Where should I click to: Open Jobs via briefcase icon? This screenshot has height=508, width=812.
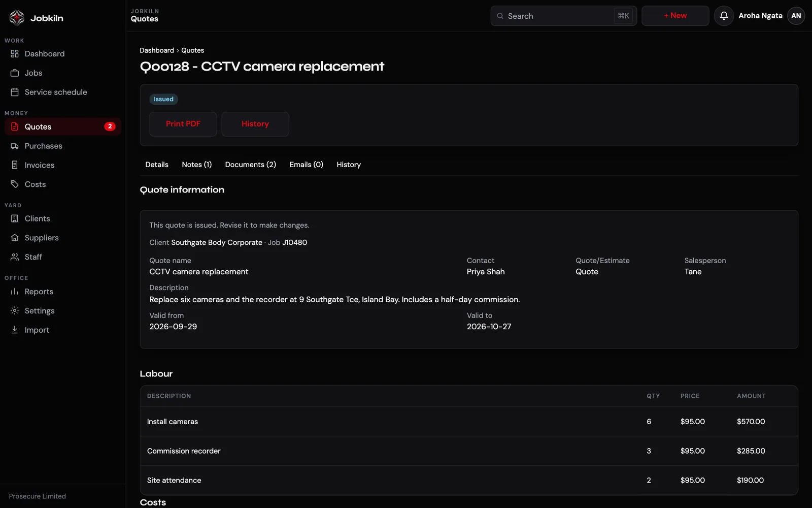[15, 73]
